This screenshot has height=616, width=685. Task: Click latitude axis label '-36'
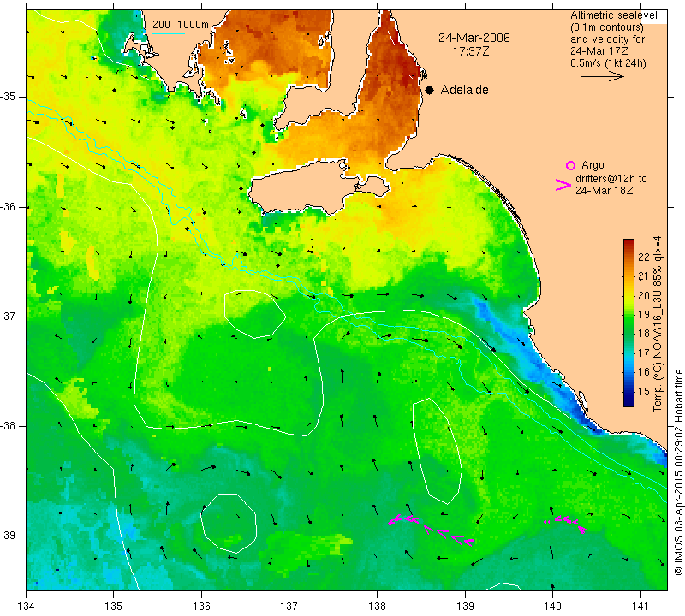click(9, 206)
